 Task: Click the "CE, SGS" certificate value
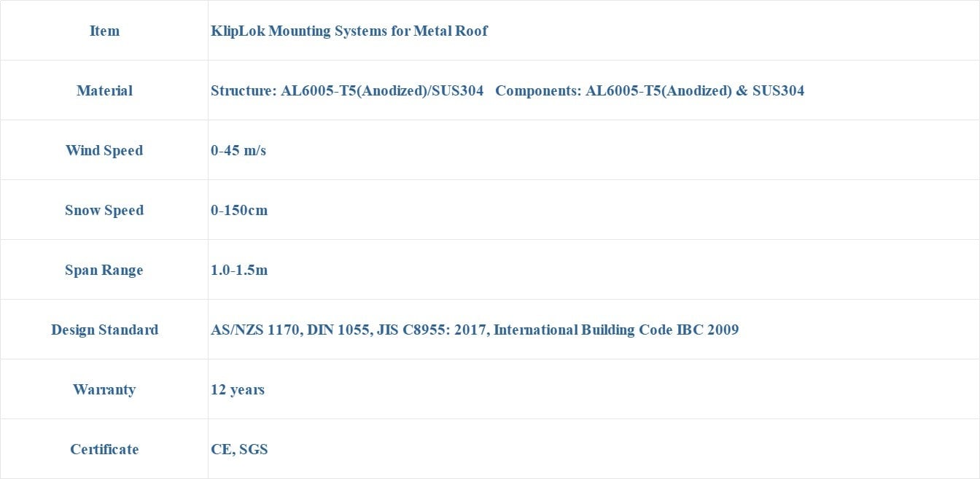tap(239, 449)
